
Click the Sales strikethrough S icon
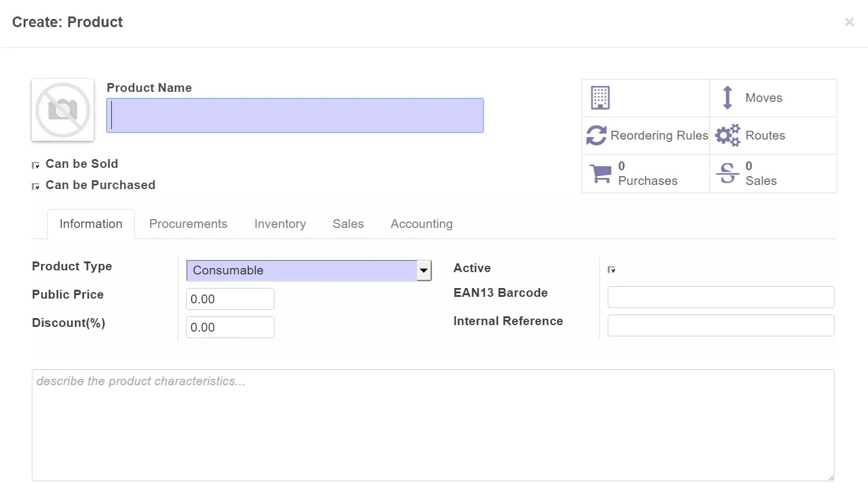tap(727, 174)
